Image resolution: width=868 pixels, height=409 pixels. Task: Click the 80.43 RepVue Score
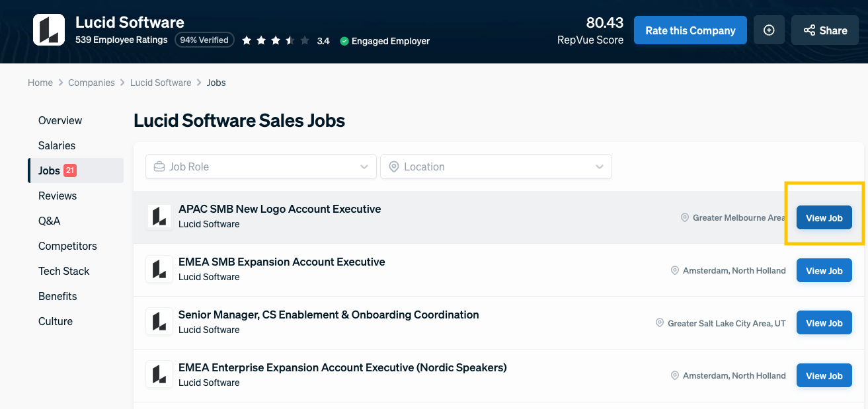[604, 22]
